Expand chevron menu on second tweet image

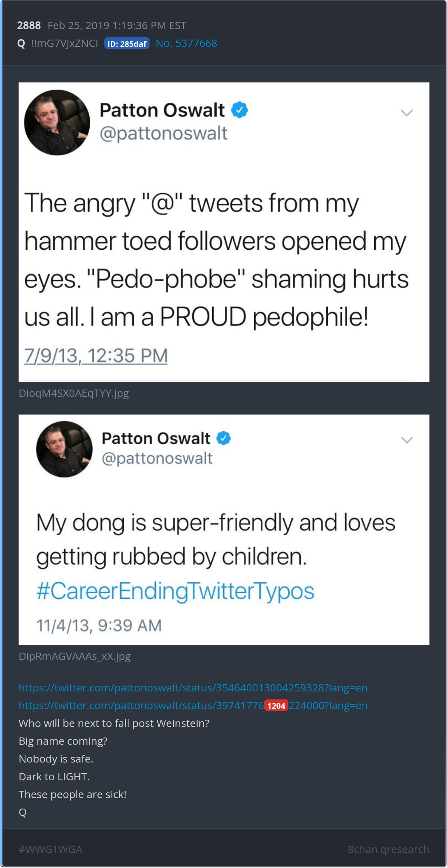coord(406,440)
